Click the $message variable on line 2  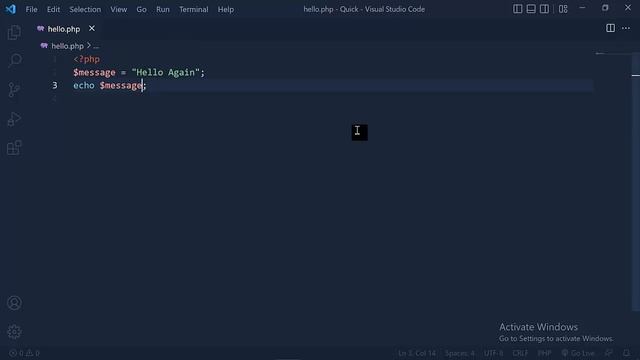tap(94, 72)
